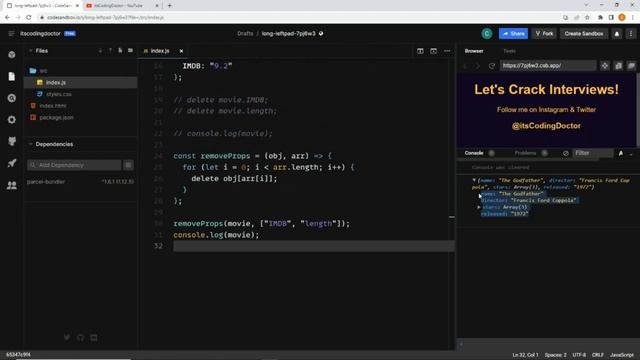Click the long-leftpad-7pj6w3 sandbox name
The height and width of the screenshot is (360, 640).
(289, 33)
